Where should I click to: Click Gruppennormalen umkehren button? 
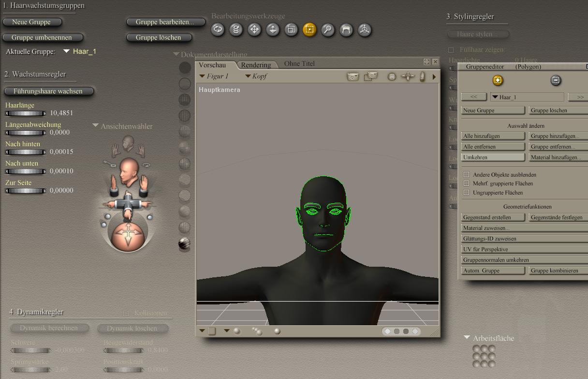(525, 260)
